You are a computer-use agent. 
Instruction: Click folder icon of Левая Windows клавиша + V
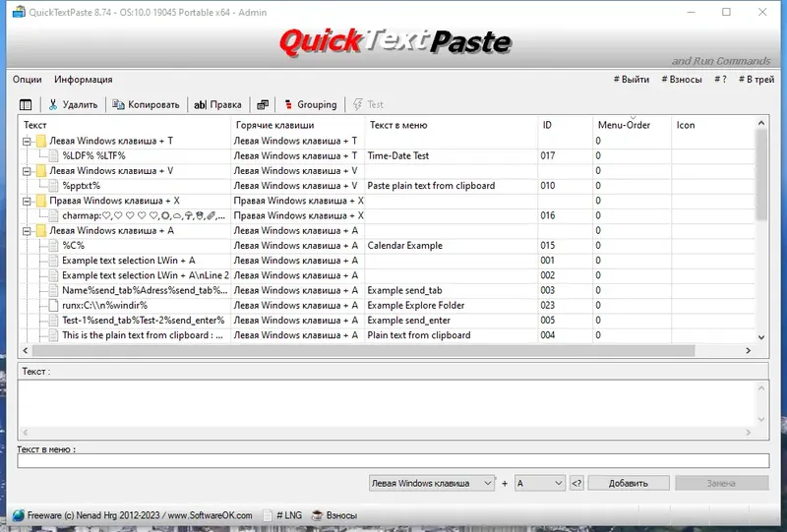click(41, 171)
